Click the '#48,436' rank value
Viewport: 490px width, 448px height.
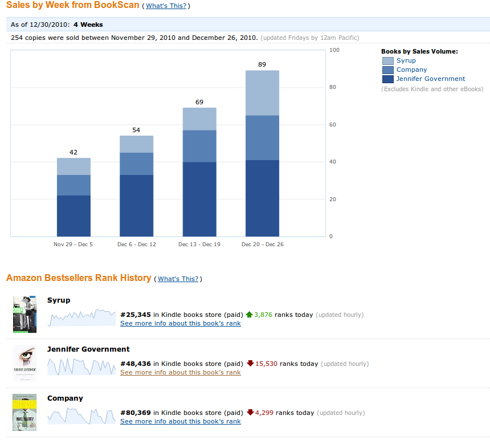(x=136, y=364)
